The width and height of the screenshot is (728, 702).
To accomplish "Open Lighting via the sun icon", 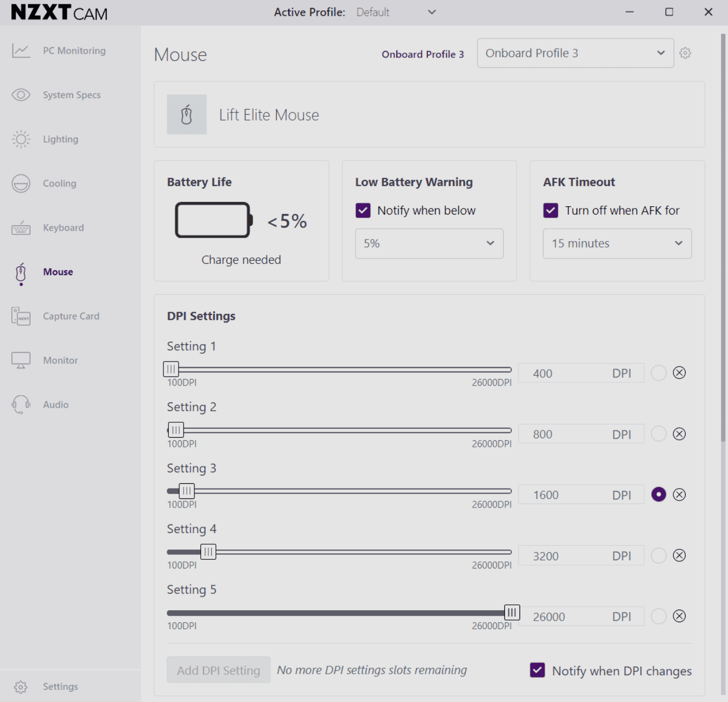I will coord(21,140).
